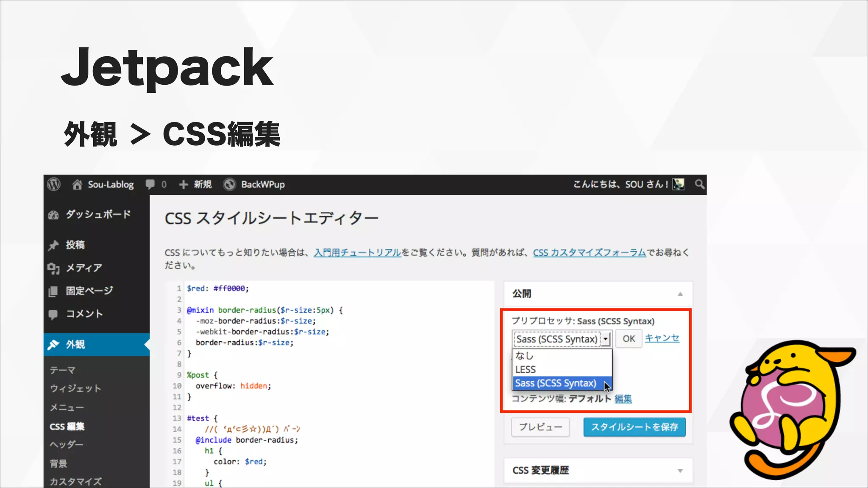Select the 外観 menu item
The width and height of the screenshot is (868, 488).
coord(97,344)
